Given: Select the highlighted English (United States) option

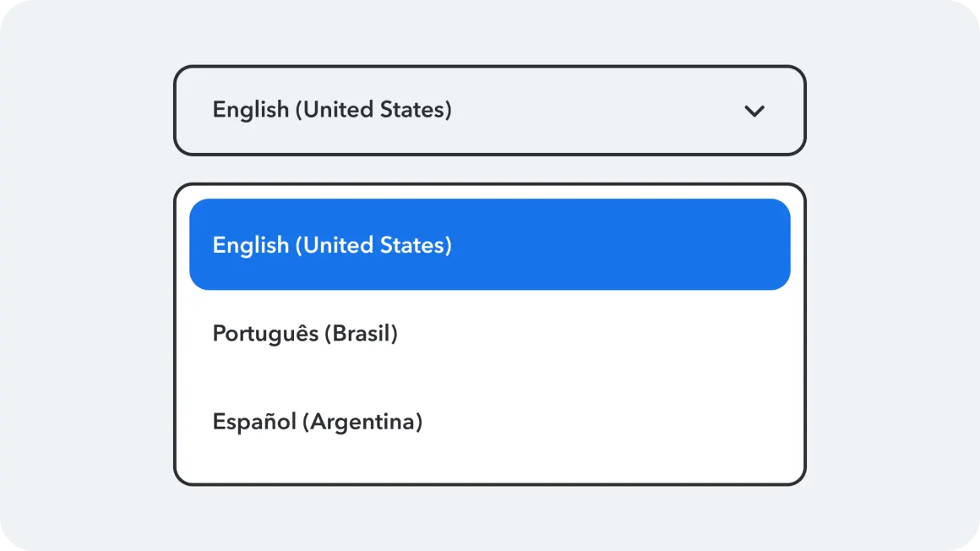Looking at the screenshot, I should [x=489, y=245].
